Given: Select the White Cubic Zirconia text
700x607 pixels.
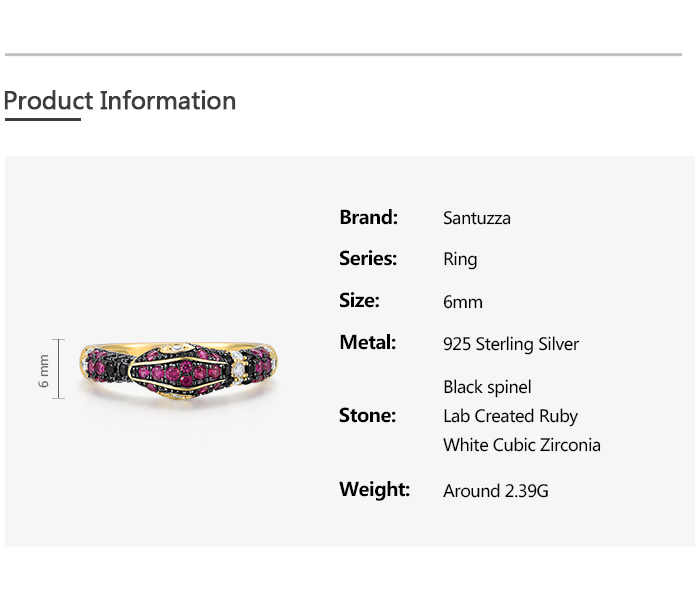Looking at the screenshot, I should pos(522,445).
